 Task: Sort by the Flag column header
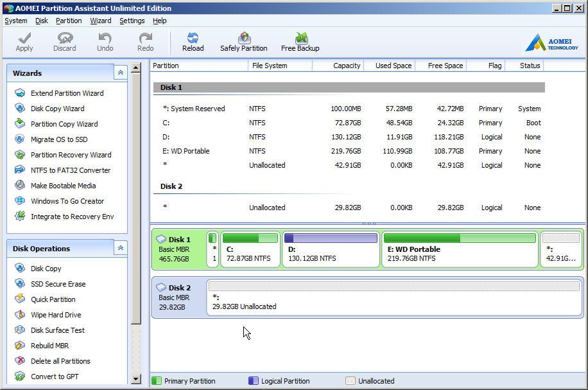[x=486, y=66]
